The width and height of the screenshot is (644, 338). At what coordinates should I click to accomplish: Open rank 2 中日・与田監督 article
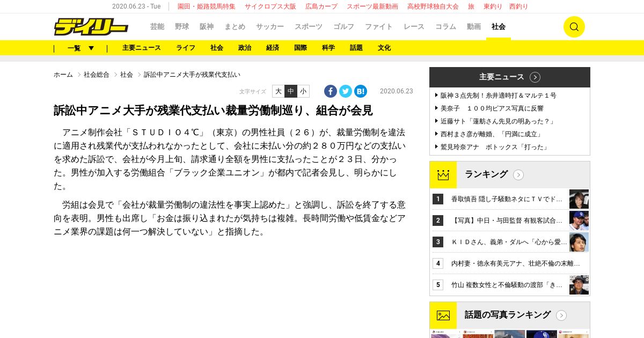507,221
